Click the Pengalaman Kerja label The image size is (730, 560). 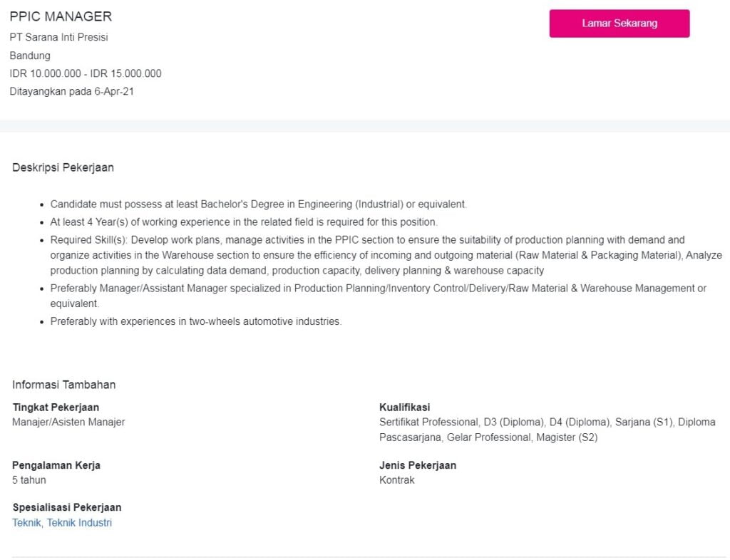[x=56, y=465]
